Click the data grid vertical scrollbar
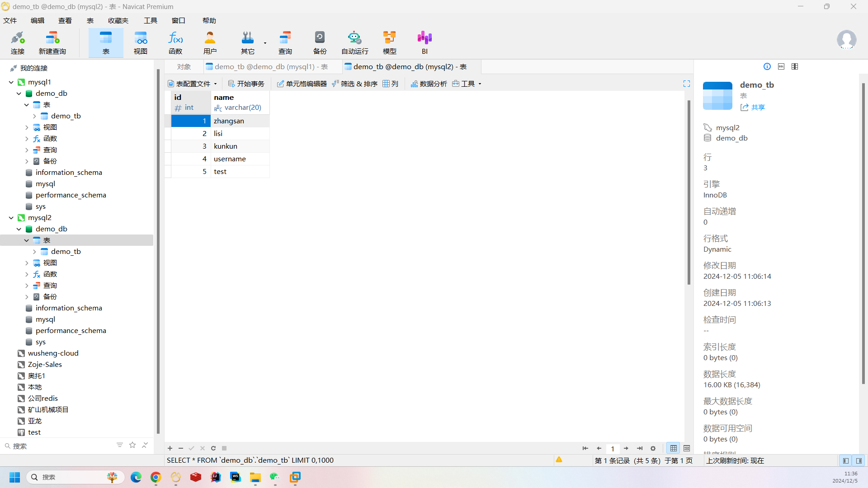 pyautogui.click(x=689, y=192)
